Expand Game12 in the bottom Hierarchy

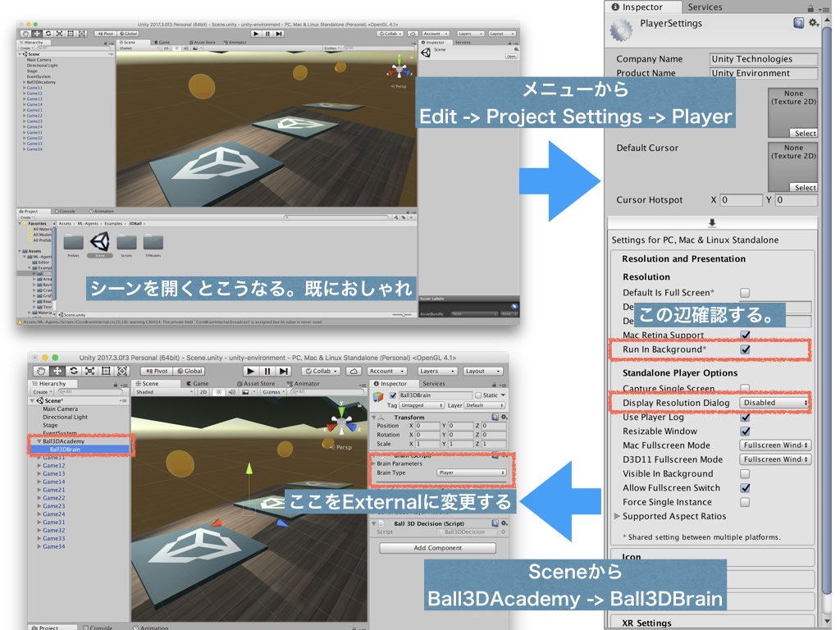pyautogui.click(x=39, y=466)
